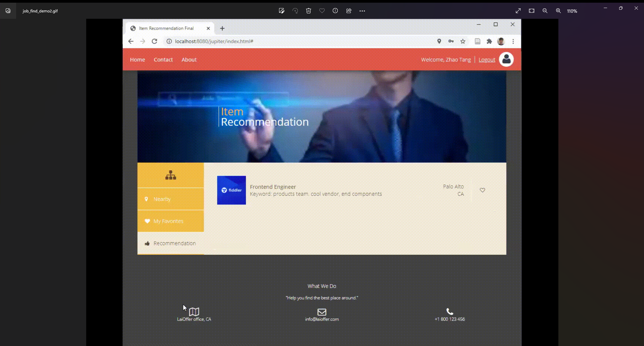This screenshot has height=346, width=644.
Task: Bookmark the page with the star icon
Action: coord(463,41)
